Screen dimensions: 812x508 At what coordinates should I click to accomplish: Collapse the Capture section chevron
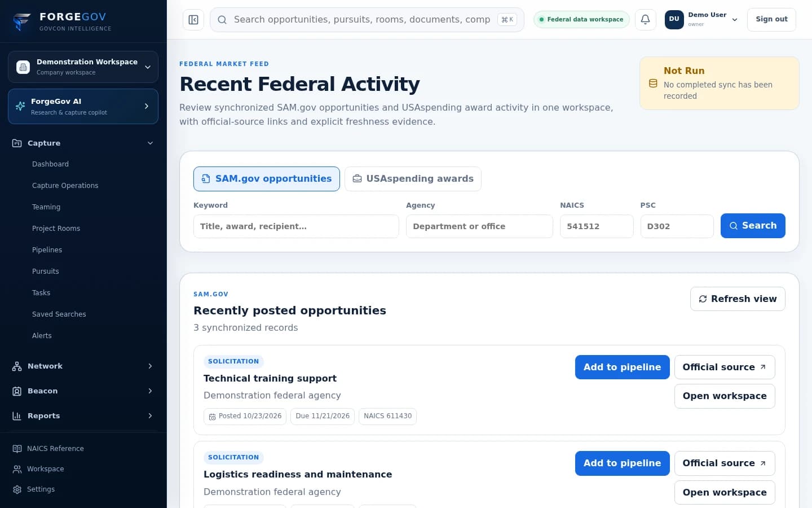click(x=151, y=143)
